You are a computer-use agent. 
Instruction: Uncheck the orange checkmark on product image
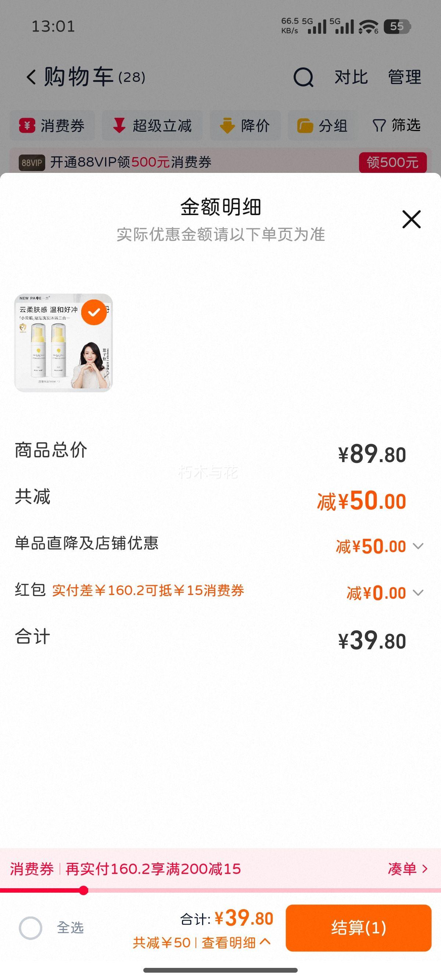(94, 312)
